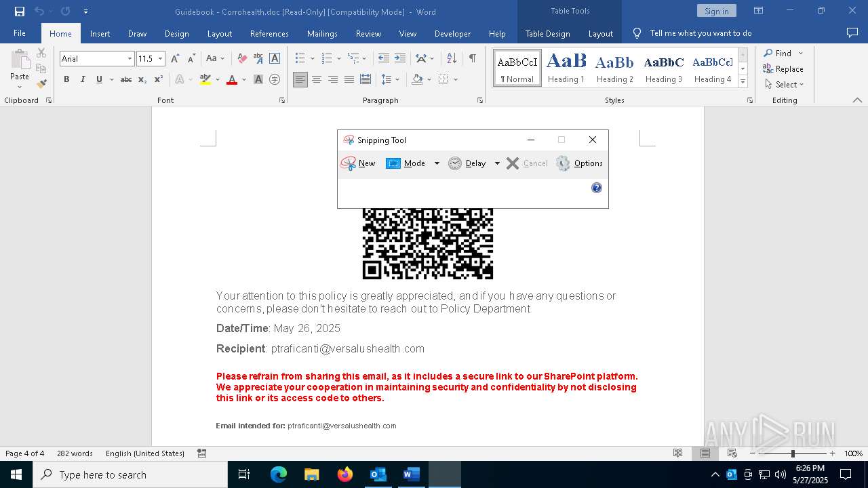The image size is (868, 488).
Task: Apply the Heading 1 style
Action: (566, 68)
